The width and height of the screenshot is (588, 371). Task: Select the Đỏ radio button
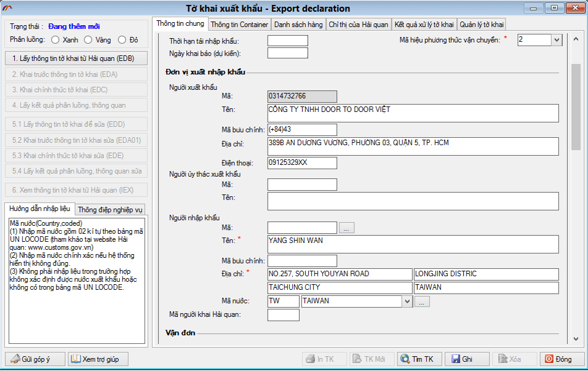point(122,40)
